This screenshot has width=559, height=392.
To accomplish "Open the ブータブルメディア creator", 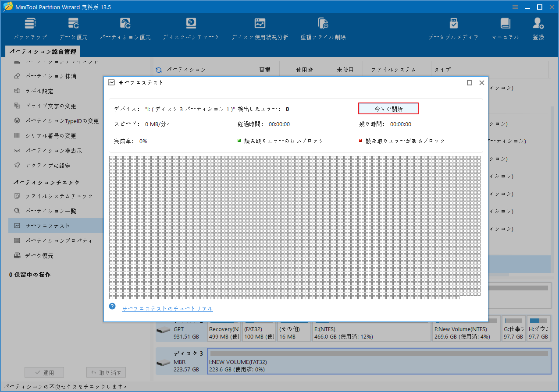I will coord(453,28).
